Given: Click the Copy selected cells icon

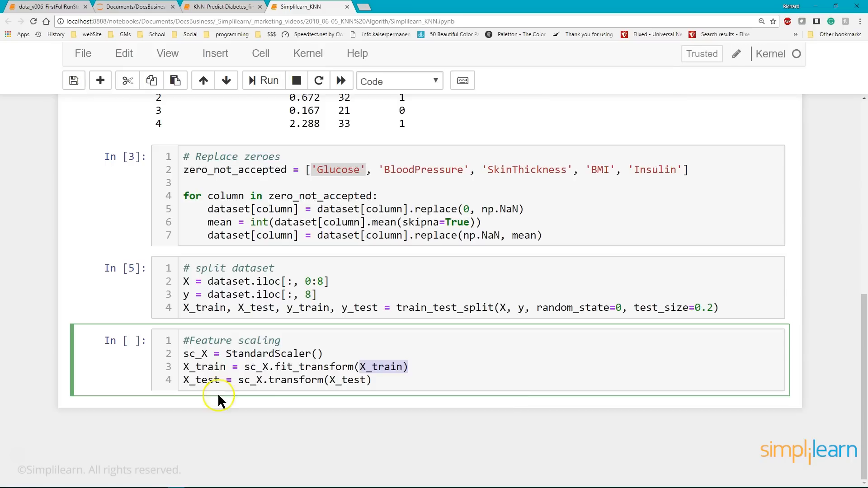Looking at the screenshot, I should tap(151, 80).
